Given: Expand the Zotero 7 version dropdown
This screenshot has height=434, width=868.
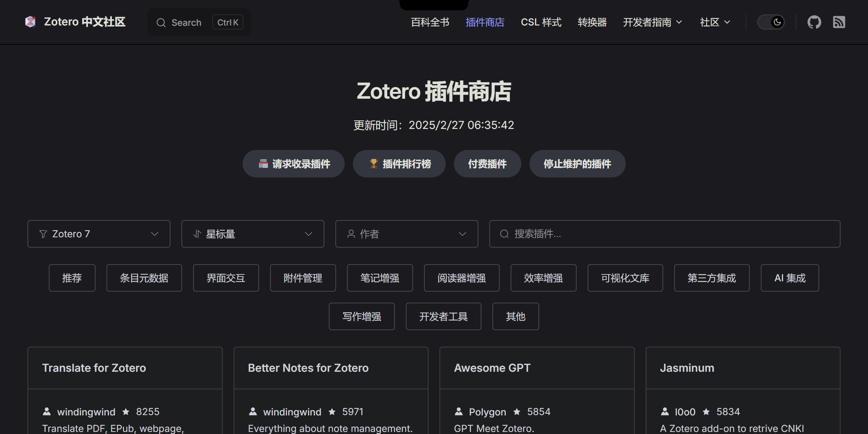Looking at the screenshot, I should tap(99, 234).
